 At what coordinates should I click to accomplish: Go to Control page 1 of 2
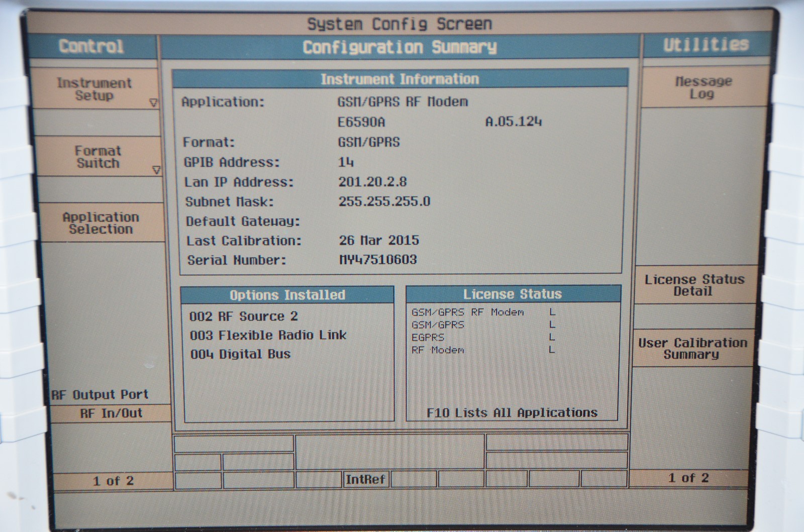point(113,481)
